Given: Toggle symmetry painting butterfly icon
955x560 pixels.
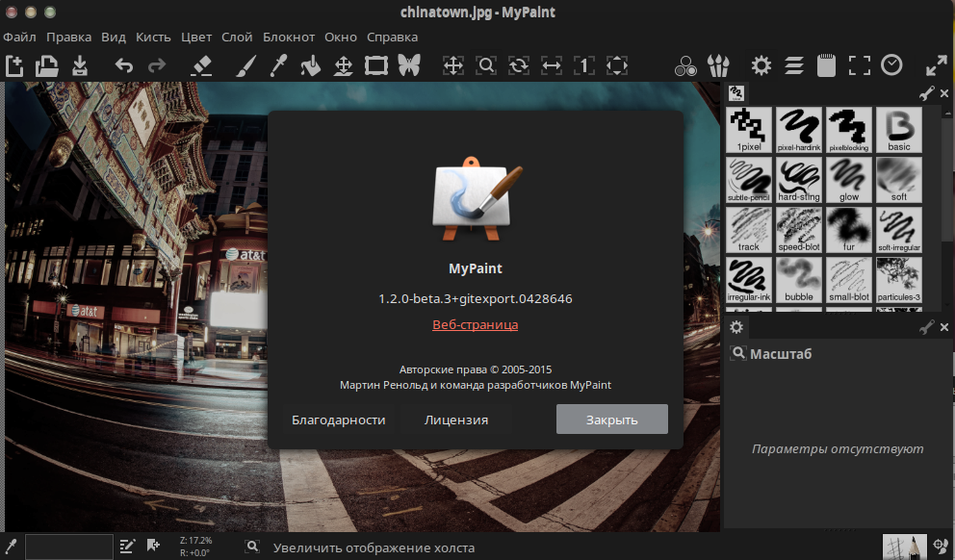Looking at the screenshot, I should click(409, 65).
